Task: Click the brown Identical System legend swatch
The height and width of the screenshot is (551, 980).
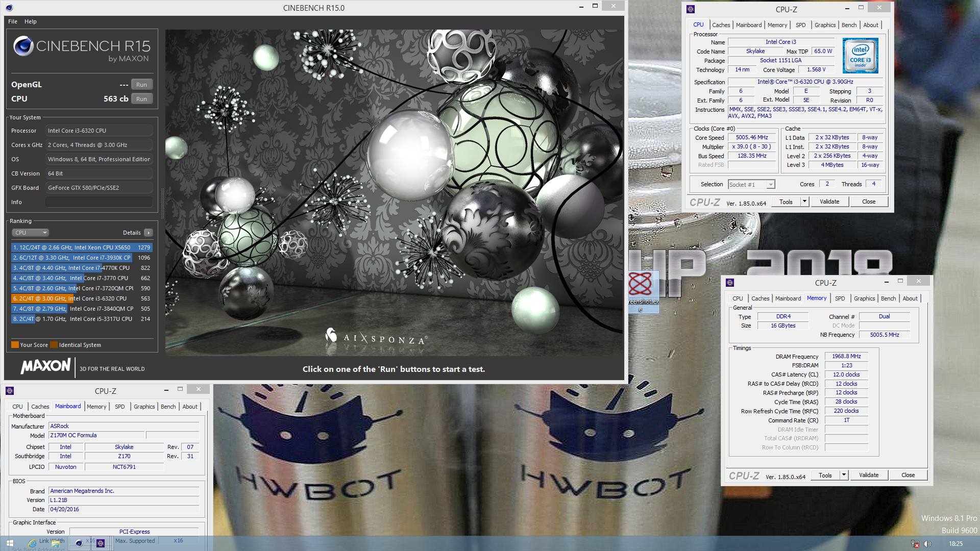Action: click(54, 345)
